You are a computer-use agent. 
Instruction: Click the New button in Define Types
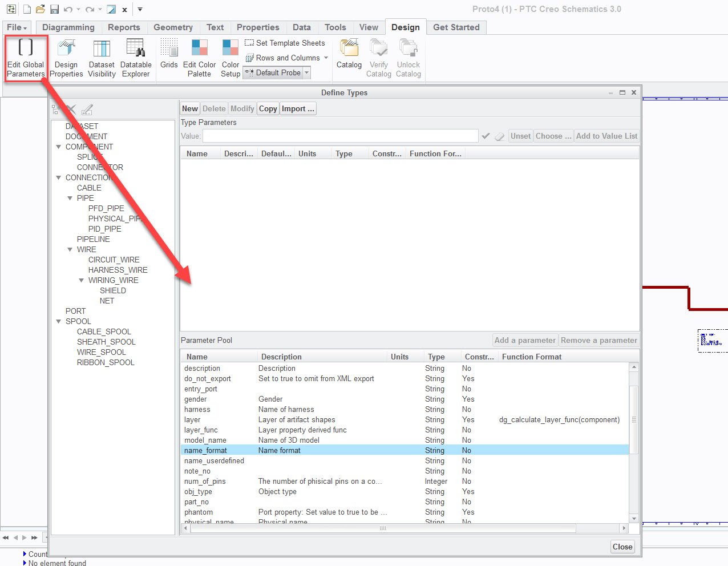tap(190, 108)
